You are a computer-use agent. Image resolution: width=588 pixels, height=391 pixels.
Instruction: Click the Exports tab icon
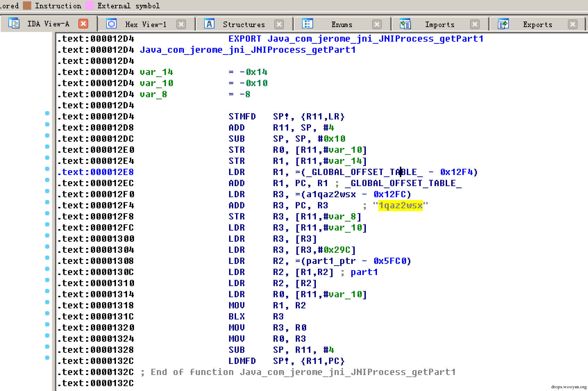click(x=503, y=24)
